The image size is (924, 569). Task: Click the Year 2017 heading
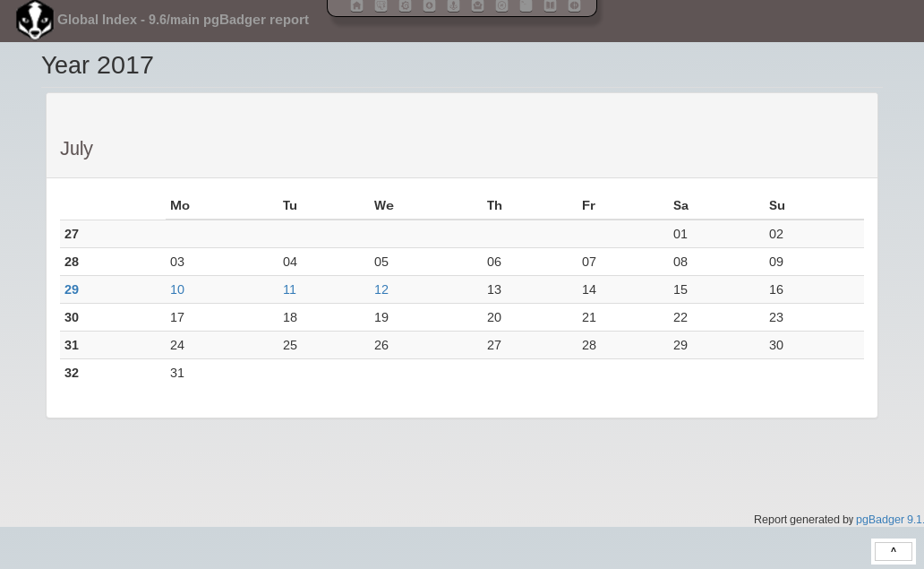(x=98, y=65)
